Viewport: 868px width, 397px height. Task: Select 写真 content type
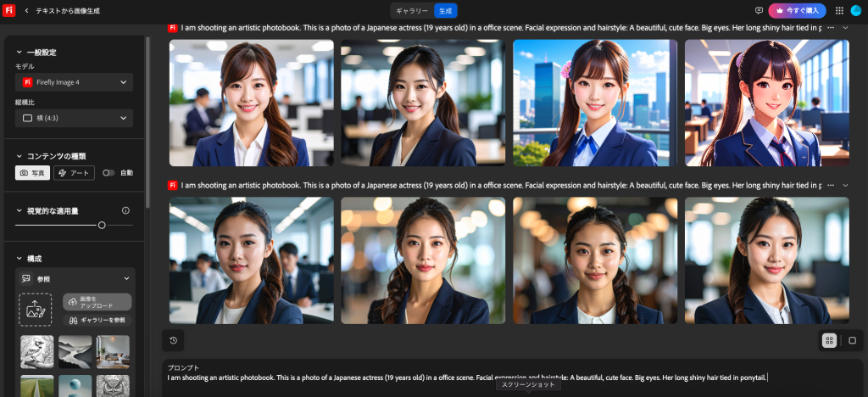(33, 173)
